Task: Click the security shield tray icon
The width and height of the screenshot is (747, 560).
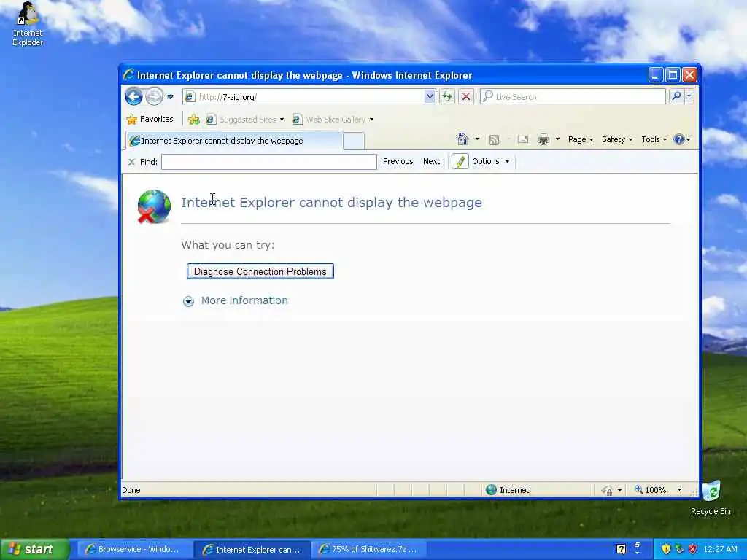Action: click(666, 550)
